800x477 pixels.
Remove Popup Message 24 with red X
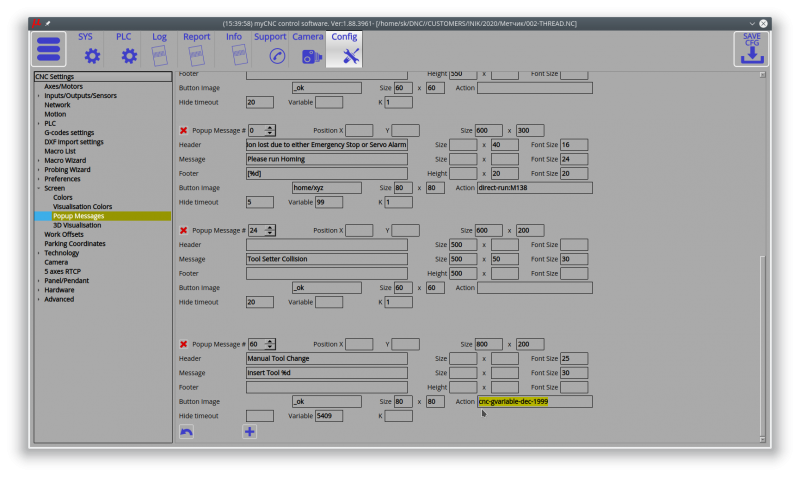point(183,230)
